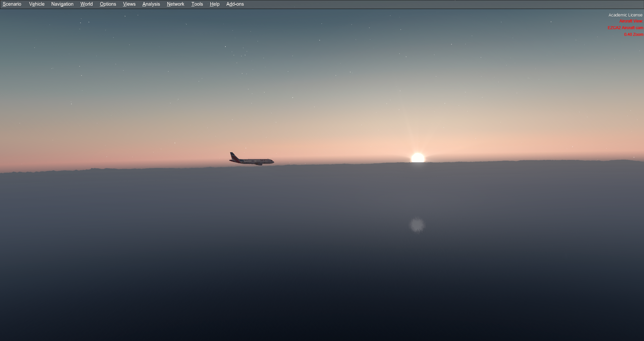
Task: Open the Vehicle menu
Action: coord(37,4)
